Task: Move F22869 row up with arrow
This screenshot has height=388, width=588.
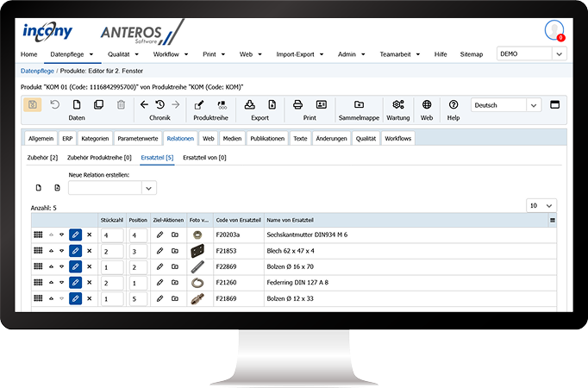Action: pyautogui.click(x=52, y=266)
